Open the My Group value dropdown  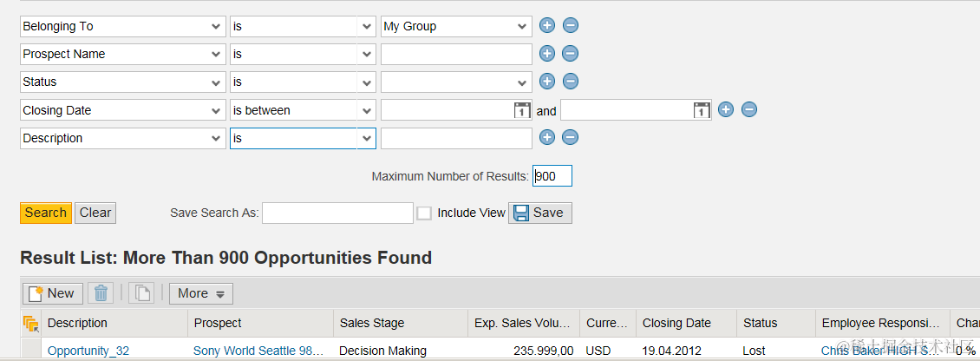point(457,26)
